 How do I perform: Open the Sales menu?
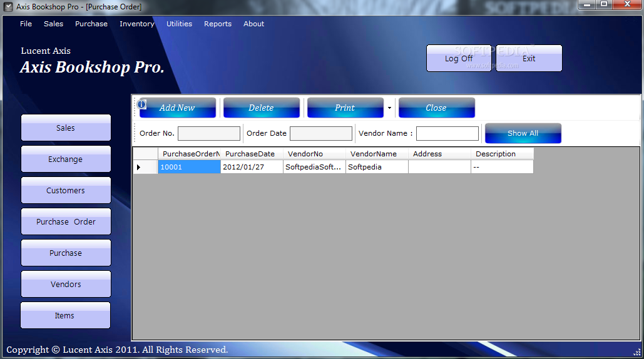[53, 24]
